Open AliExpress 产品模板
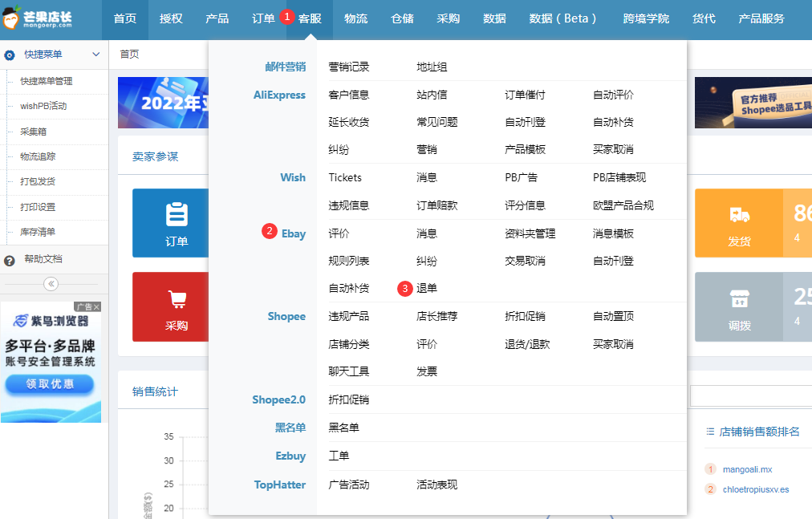Image resolution: width=812 pixels, height=519 pixels. [525, 150]
